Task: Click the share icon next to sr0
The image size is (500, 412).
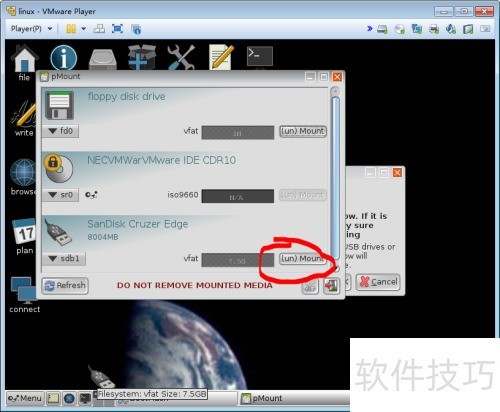Action: pos(91,195)
